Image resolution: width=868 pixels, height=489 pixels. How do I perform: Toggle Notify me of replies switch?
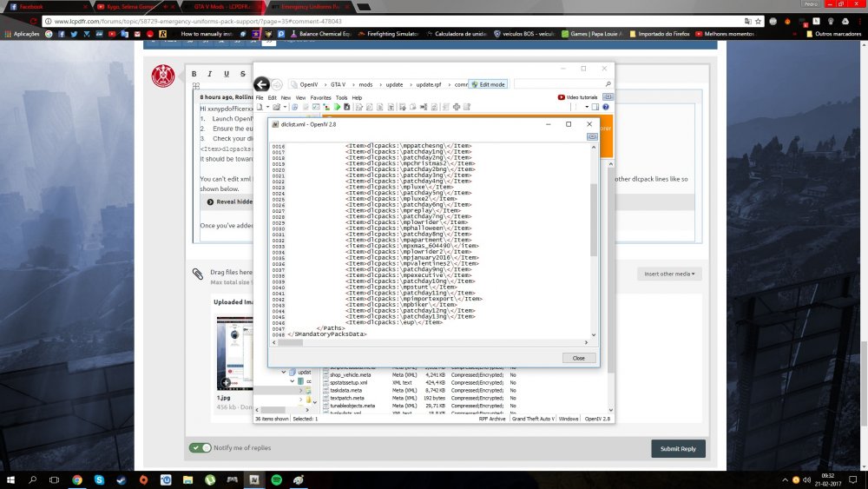click(x=201, y=447)
